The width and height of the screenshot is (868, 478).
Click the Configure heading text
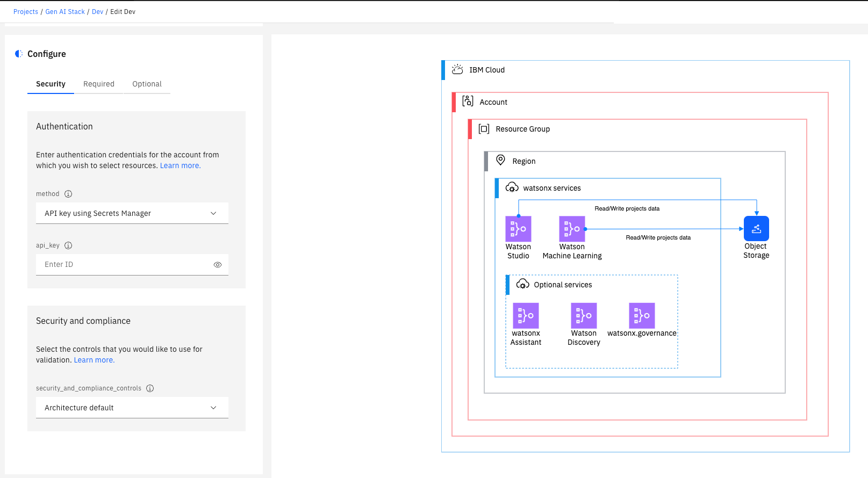pos(47,54)
